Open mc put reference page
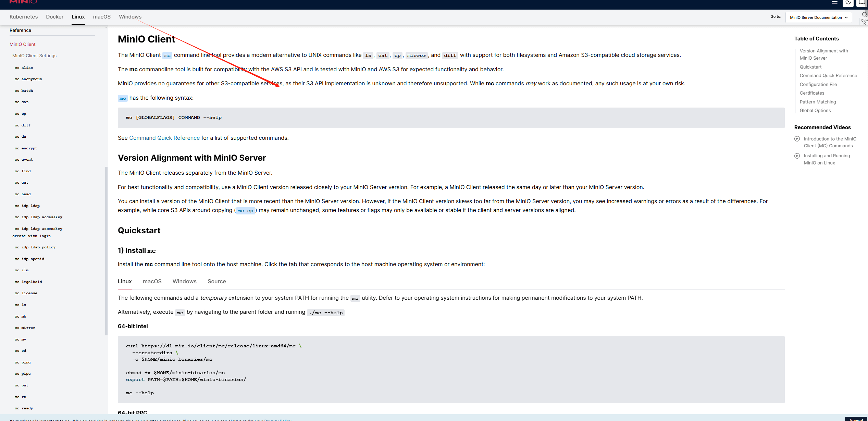The width and height of the screenshot is (868, 421). click(x=22, y=385)
